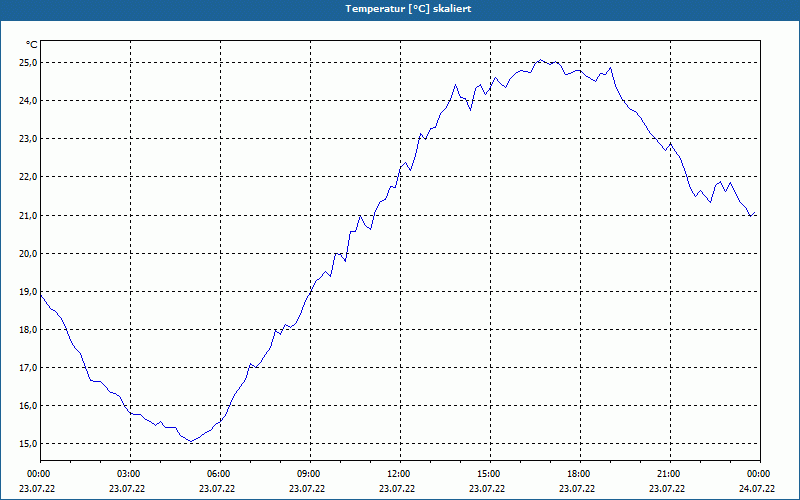The height and width of the screenshot is (500, 800).
Task: Pick the 23.07.22 date under 18:00
Action: [x=577, y=489]
